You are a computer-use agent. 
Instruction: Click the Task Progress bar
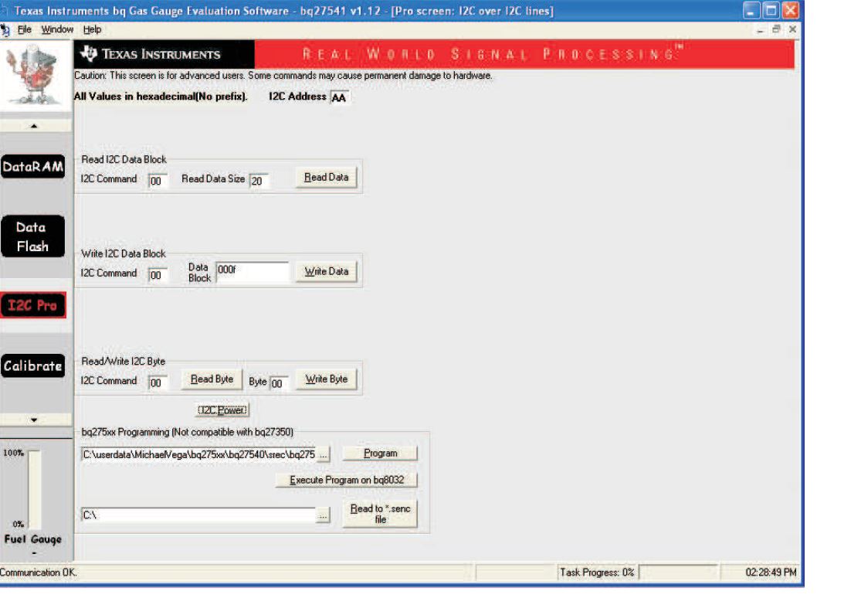(679, 573)
